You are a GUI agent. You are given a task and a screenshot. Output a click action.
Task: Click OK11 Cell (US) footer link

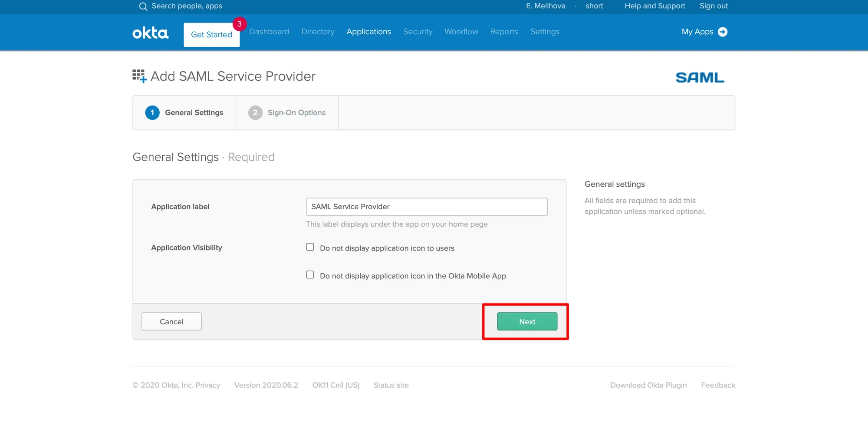point(336,385)
